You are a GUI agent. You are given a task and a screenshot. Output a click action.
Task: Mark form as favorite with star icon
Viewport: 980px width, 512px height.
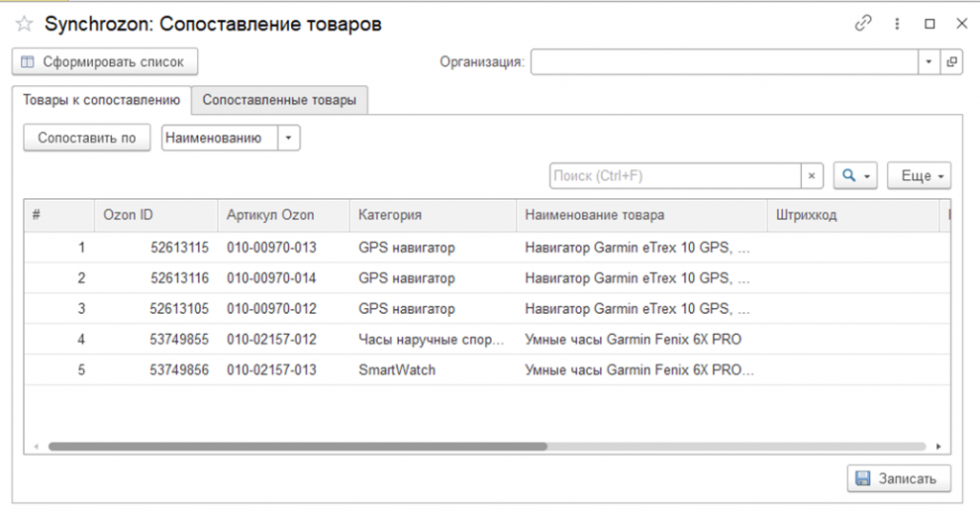click(24, 24)
